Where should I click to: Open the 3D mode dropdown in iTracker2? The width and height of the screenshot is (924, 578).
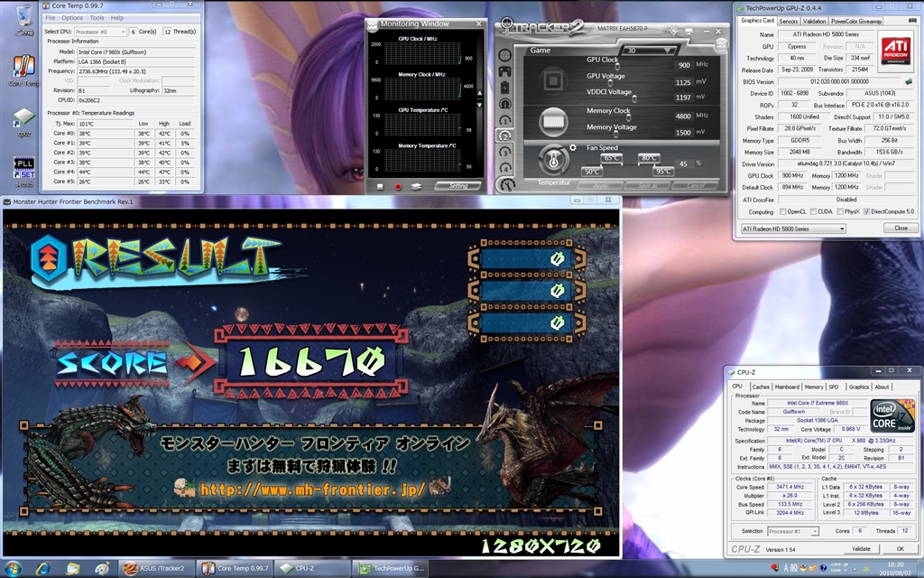pyautogui.click(x=650, y=51)
